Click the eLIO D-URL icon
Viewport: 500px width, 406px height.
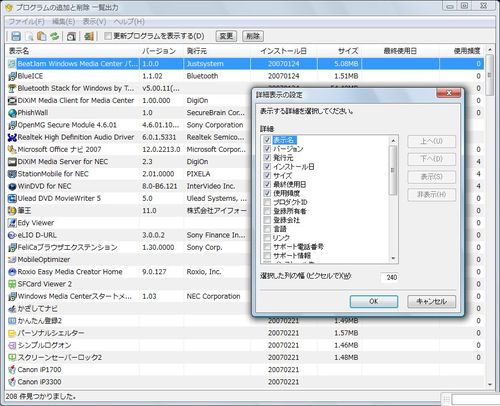pos(12,235)
